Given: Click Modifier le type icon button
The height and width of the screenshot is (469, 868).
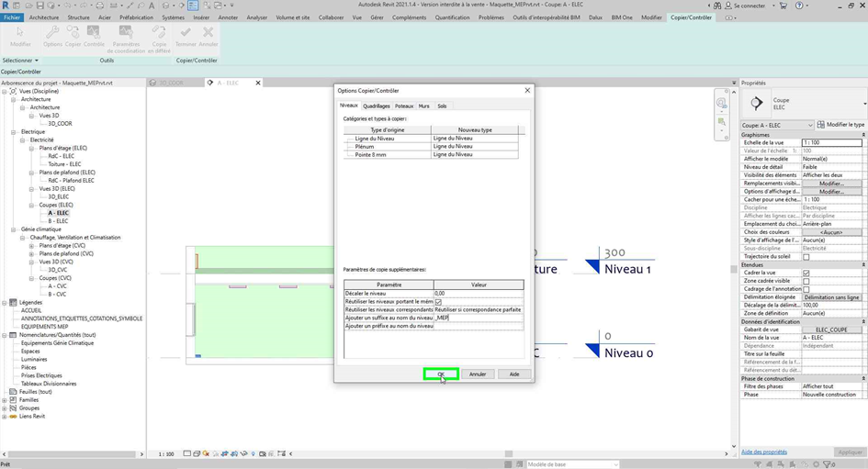Looking at the screenshot, I should pos(840,125).
